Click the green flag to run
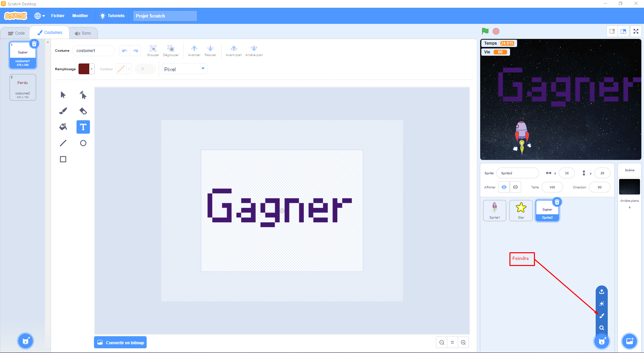644x353 pixels. coord(485,31)
